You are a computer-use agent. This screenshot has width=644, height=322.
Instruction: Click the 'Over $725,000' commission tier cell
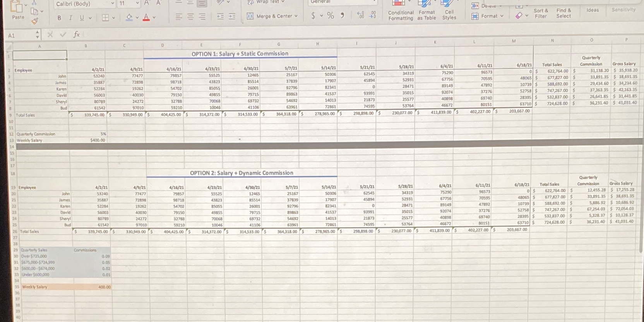45,256
